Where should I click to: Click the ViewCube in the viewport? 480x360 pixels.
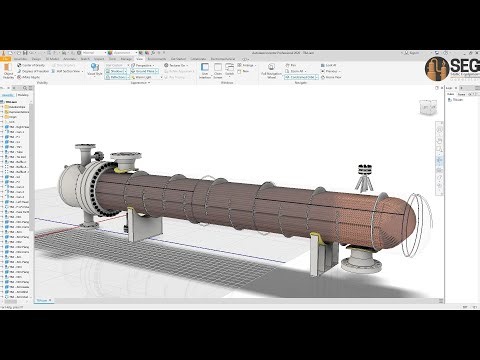click(428, 108)
